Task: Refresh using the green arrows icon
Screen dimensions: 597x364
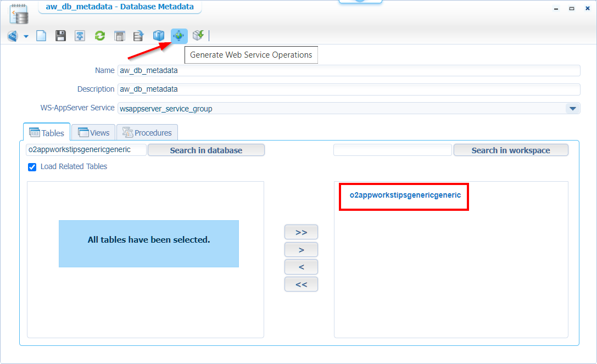Action: 100,36
